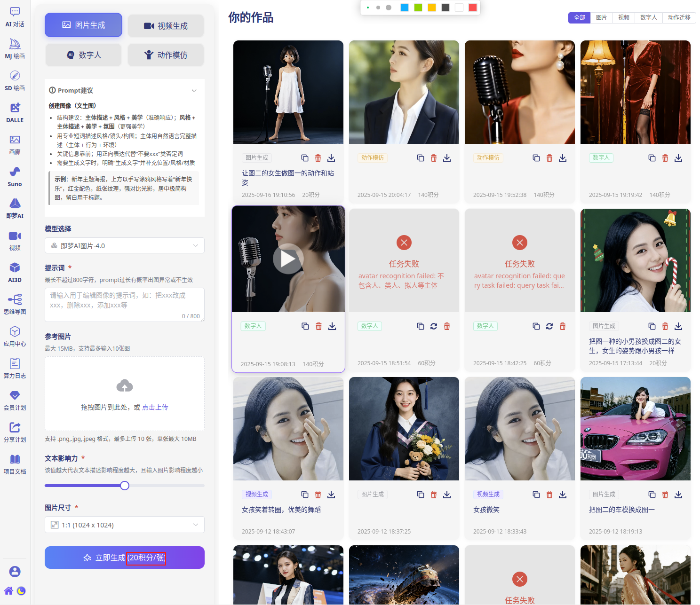Open the AI3D sidebar item
Image resolution: width=700 pixels, height=605 pixels.
coord(15,273)
